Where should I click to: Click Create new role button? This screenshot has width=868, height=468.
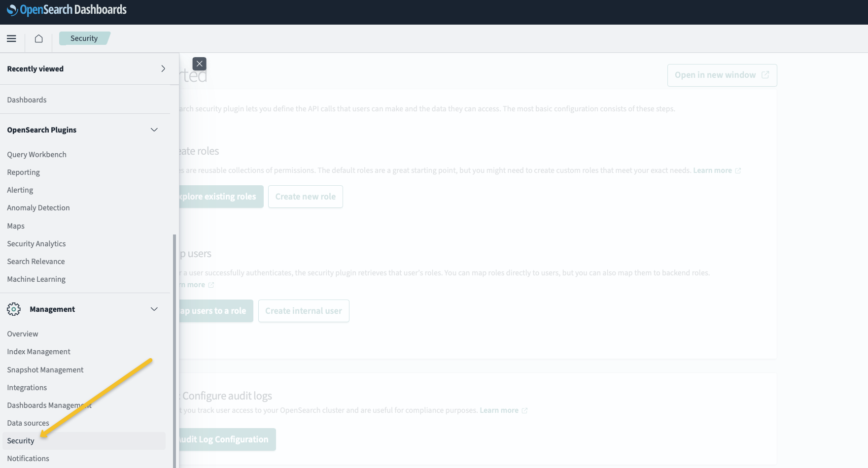pyautogui.click(x=306, y=197)
